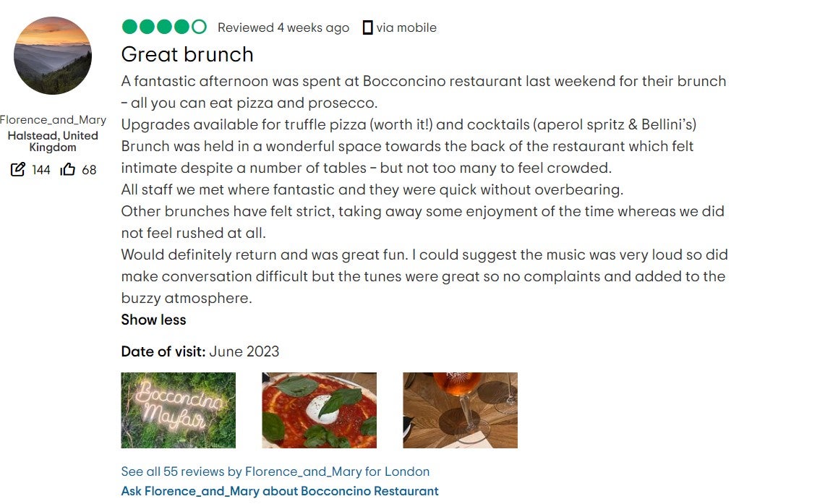Click the 'via mobile' phone icon

coord(369,27)
